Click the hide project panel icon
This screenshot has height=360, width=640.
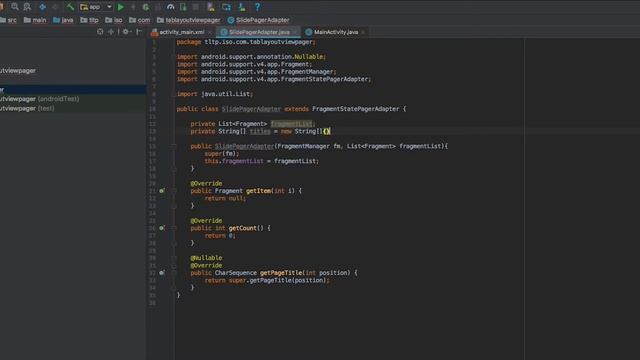[139, 31]
